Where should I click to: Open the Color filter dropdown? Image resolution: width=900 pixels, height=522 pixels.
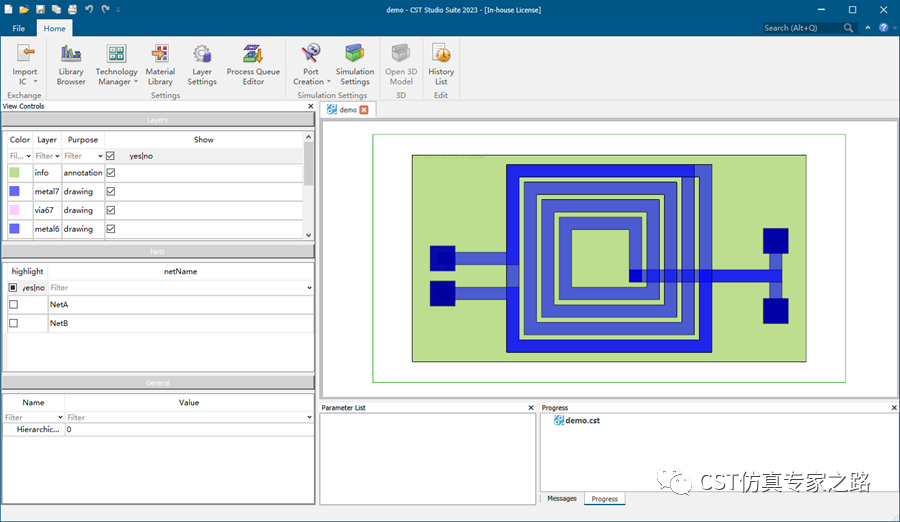click(28, 156)
